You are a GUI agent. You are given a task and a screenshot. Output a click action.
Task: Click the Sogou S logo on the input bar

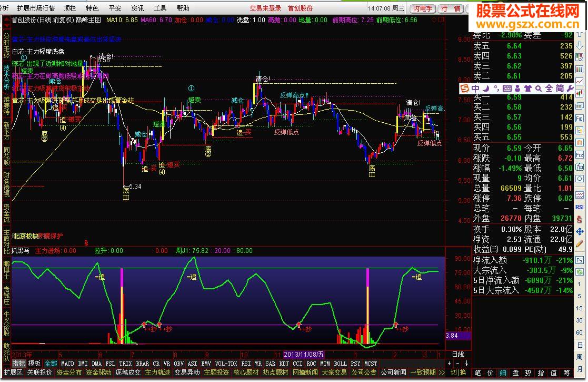pyautogui.click(x=465, y=88)
